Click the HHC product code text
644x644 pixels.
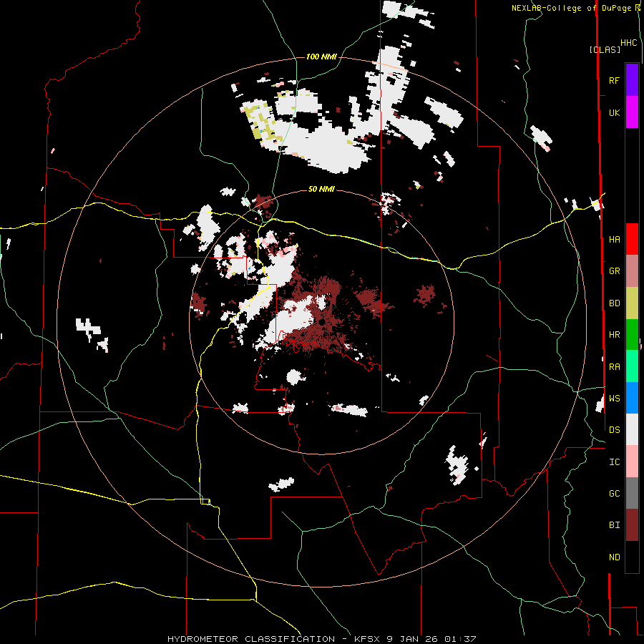(628, 43)
